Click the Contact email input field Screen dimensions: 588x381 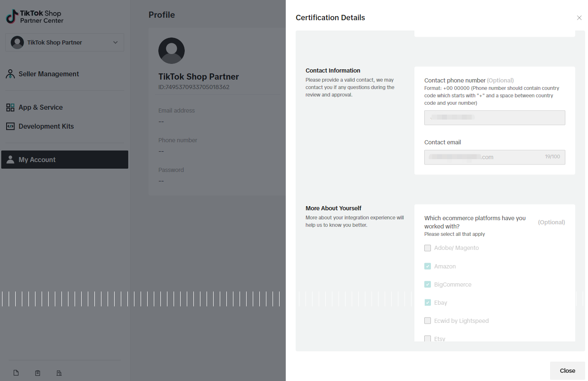click(495, 157)
